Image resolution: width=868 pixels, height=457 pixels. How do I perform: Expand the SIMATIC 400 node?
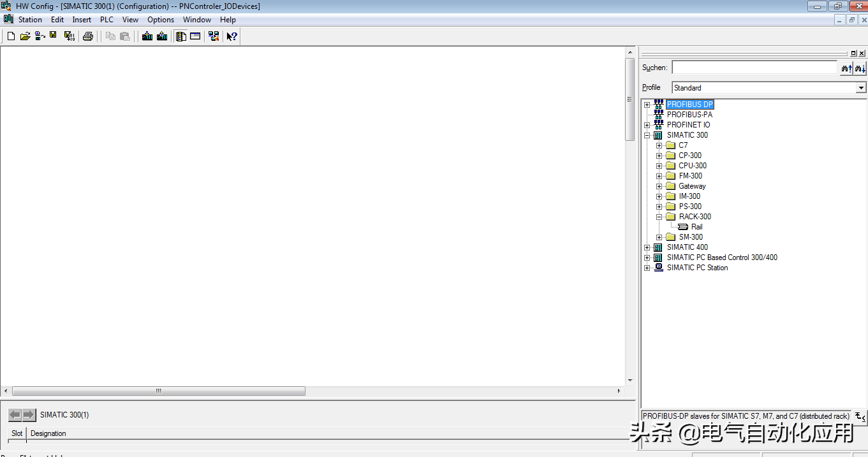pyautogui.click(x=647, y=247)
